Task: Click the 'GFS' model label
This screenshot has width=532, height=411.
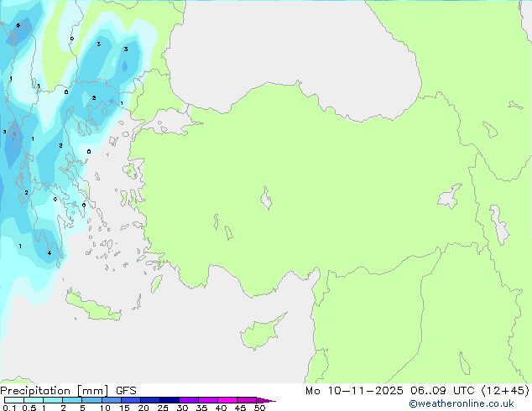Action: tap(126, 391)
